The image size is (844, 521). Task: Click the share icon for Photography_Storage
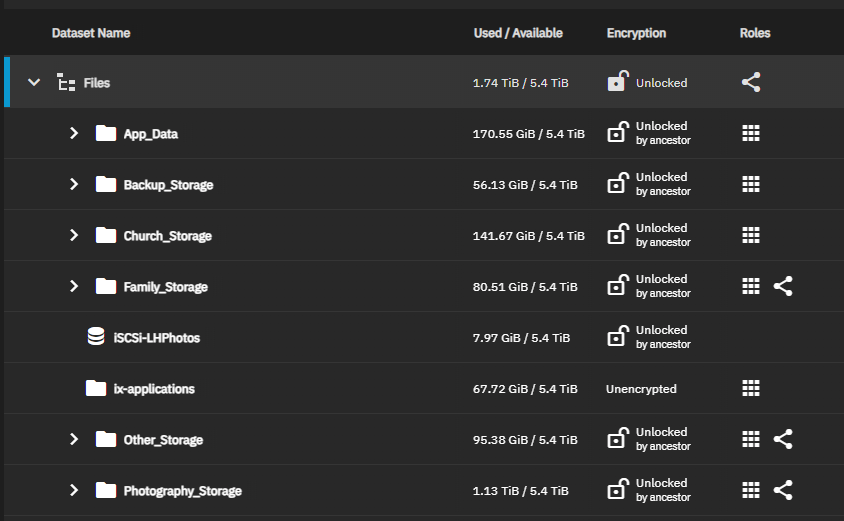coord(783,490)
